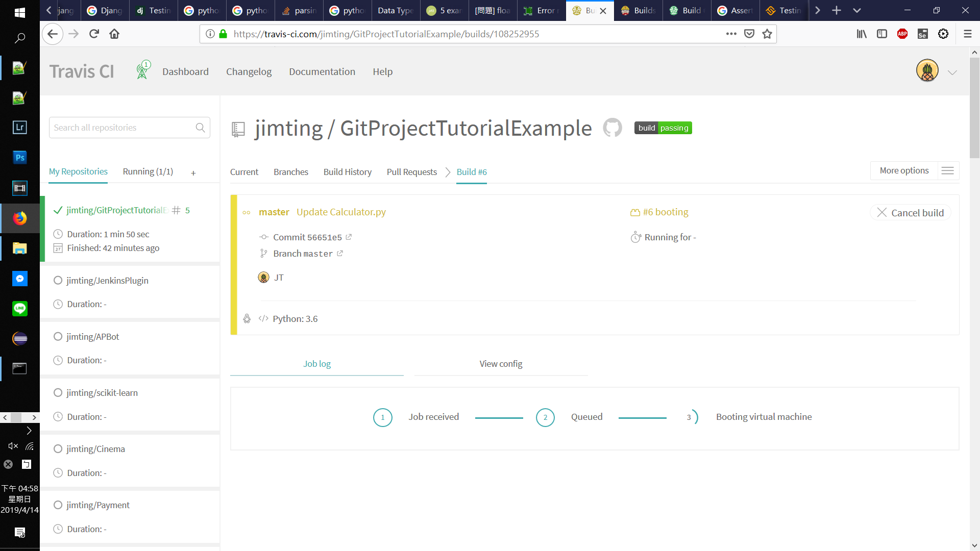Switch to the Build History tab
980x551 pixels.
347,172
